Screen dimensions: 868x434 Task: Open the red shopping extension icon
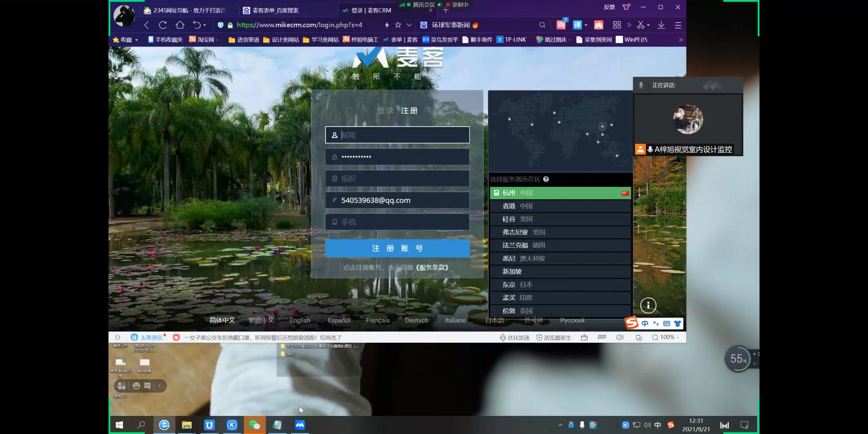pos(561,25)
